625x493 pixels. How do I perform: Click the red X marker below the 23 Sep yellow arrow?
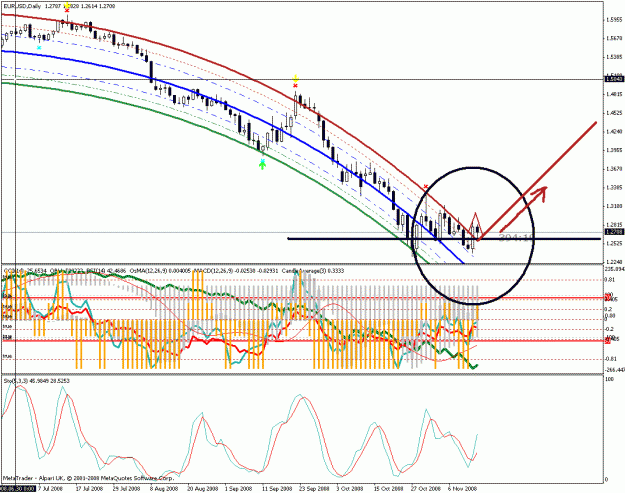295,85
